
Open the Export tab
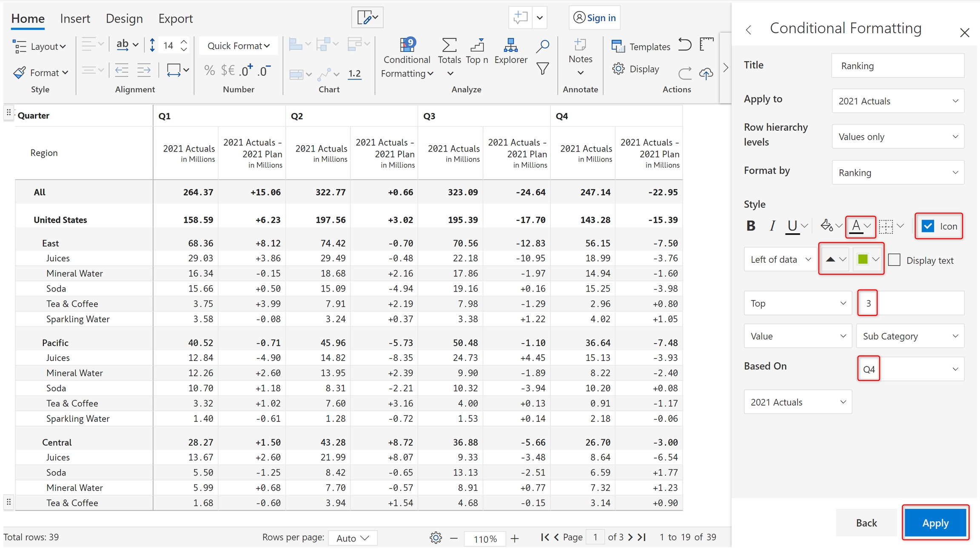pyautogui.click(x=175, y=19)
